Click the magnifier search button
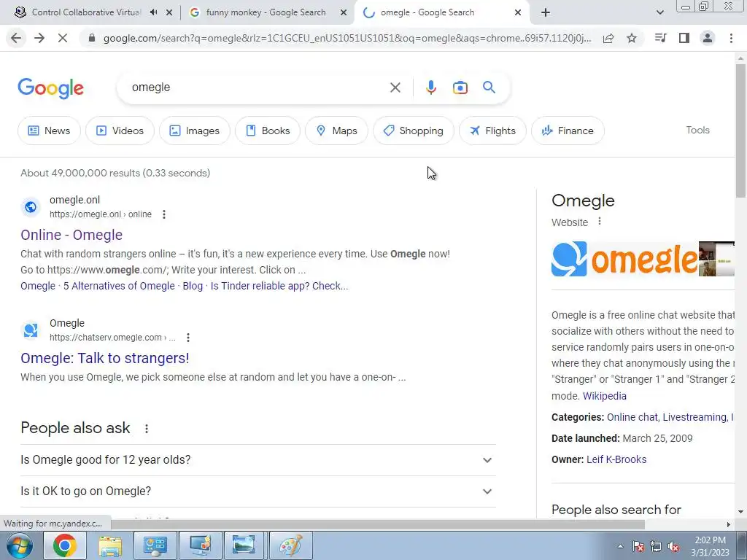This screenshot has width=747, height=560. pyautogui.click(x=489, y=87)
